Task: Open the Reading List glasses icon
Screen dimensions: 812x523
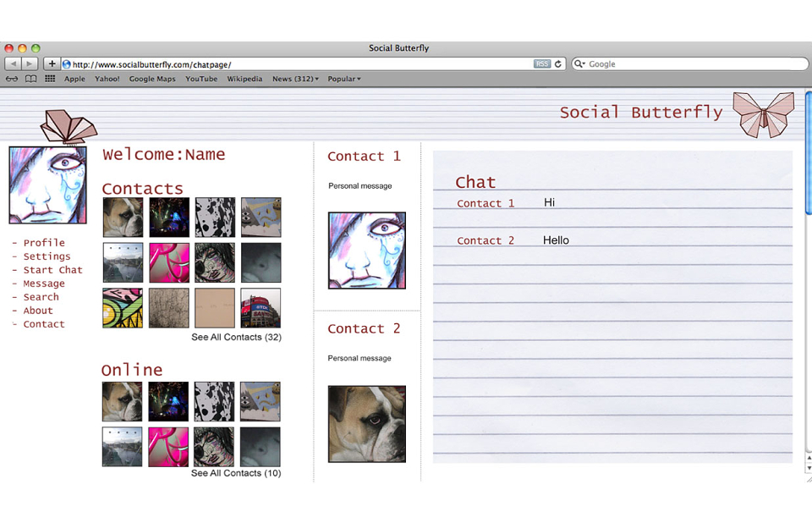Action: coord(12,79)
